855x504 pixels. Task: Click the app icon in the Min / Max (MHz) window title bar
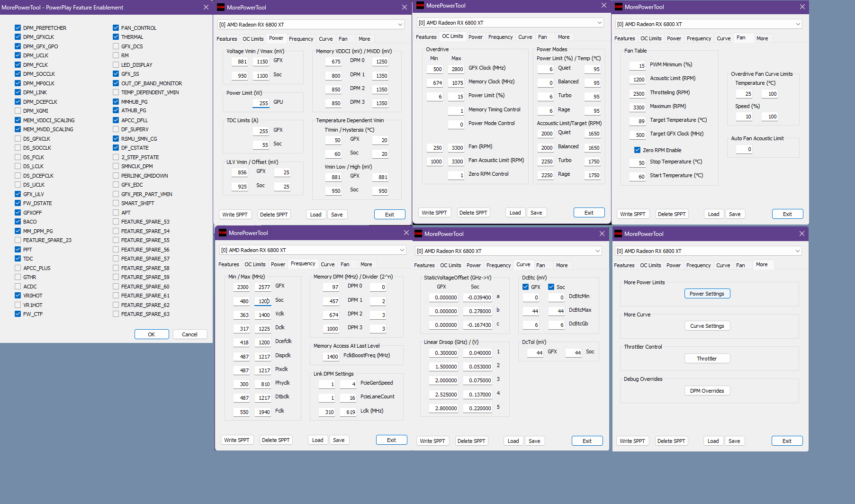pyautogui.click(x=223, y=233)
